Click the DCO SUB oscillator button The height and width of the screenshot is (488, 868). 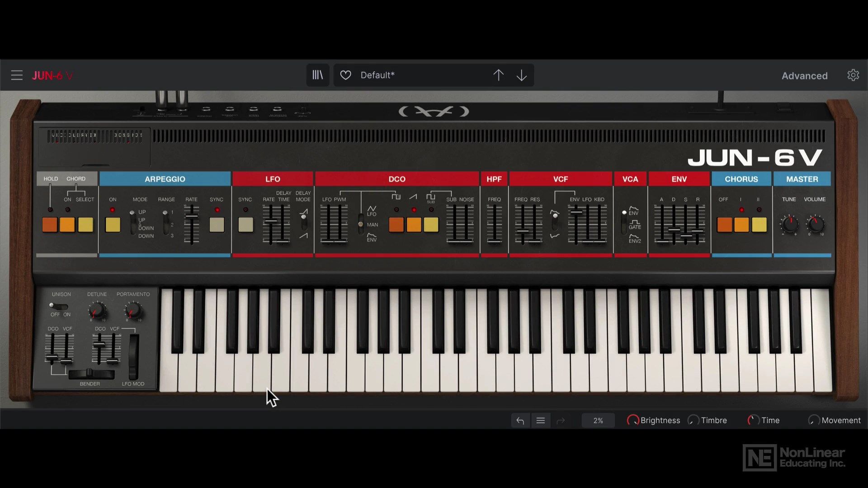(432, 223)
